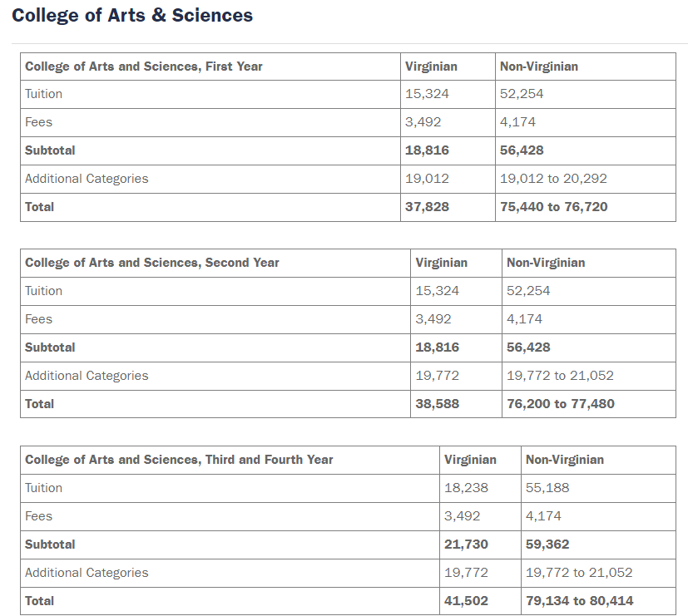The width and height of the screenshot is (688, 616).
Task: Click Non-Virginian subtotal 59,362
Action: (547, 545)
